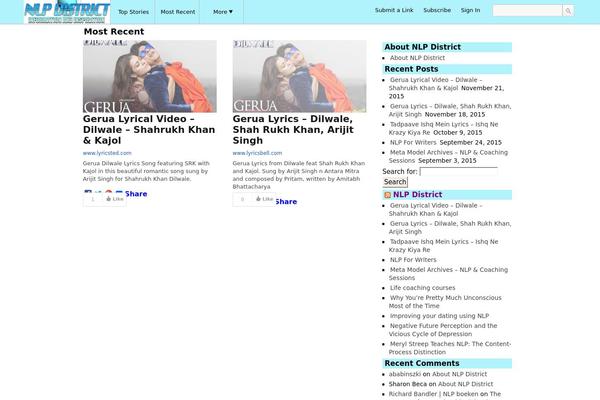Click the NLP District site logo
This screenshot has height=400, width=600.
(67, 12)
